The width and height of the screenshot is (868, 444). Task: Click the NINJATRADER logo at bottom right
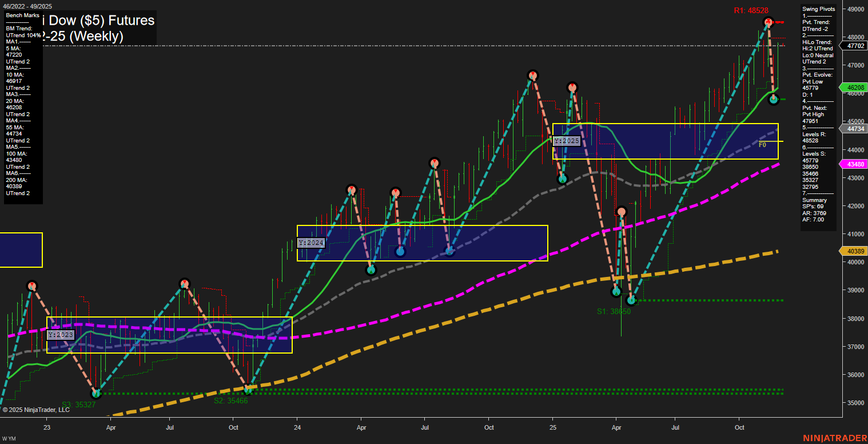[835, 438]
